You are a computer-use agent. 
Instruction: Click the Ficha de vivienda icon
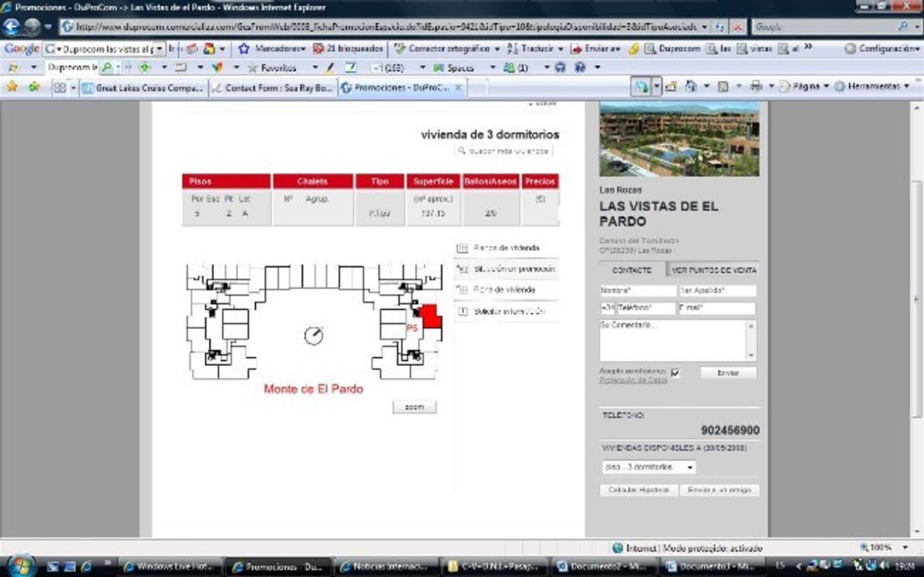(x=462, y=289)
